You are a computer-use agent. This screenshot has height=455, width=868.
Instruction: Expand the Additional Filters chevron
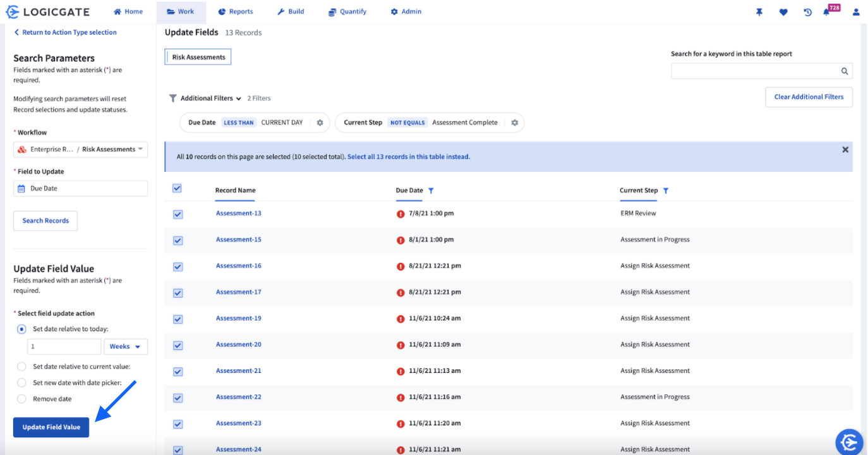point(239,99)
